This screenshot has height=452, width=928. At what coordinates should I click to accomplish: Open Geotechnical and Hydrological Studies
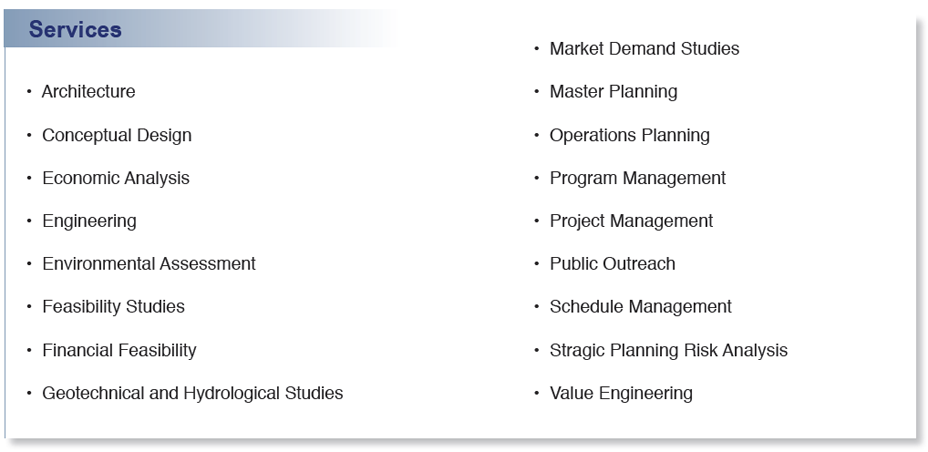(192, 393)
